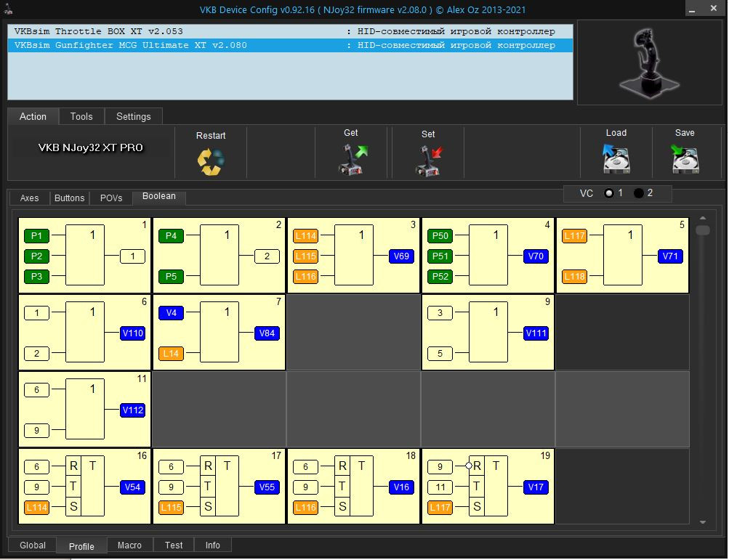The height and width of the screenshot is (560, 729).
Task: Click blue V16 output of cell 18
Action: click(x=401, y=487)
